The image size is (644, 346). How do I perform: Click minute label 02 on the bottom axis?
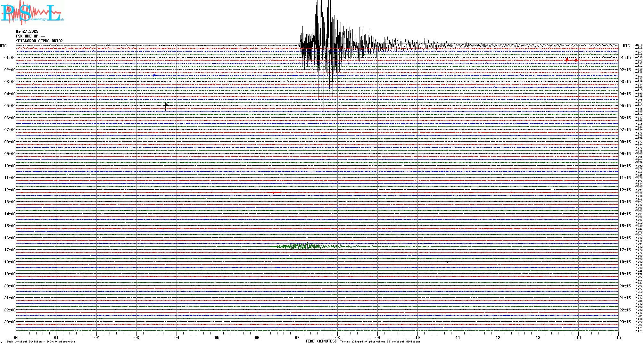(97, 337)
